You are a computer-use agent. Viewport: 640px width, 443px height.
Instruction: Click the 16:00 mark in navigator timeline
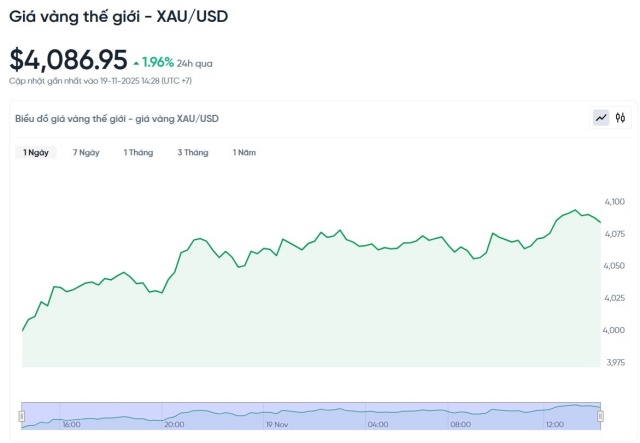[x=71, y=424]
